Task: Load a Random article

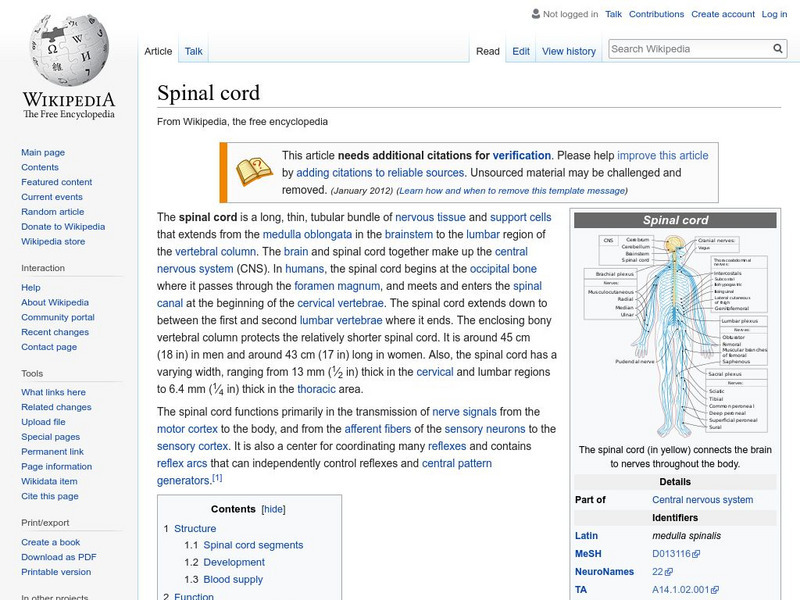Action: (53, 211)
